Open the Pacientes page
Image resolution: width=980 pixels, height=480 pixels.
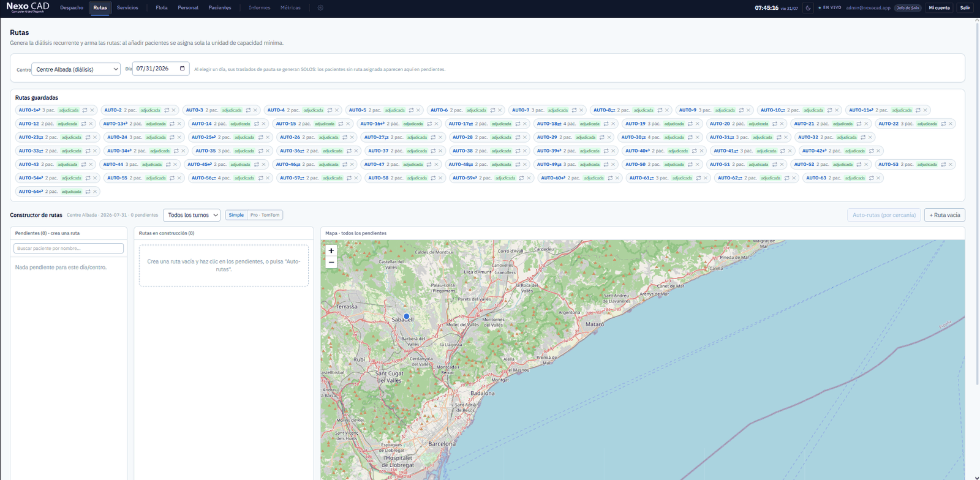tap(220, 8)
